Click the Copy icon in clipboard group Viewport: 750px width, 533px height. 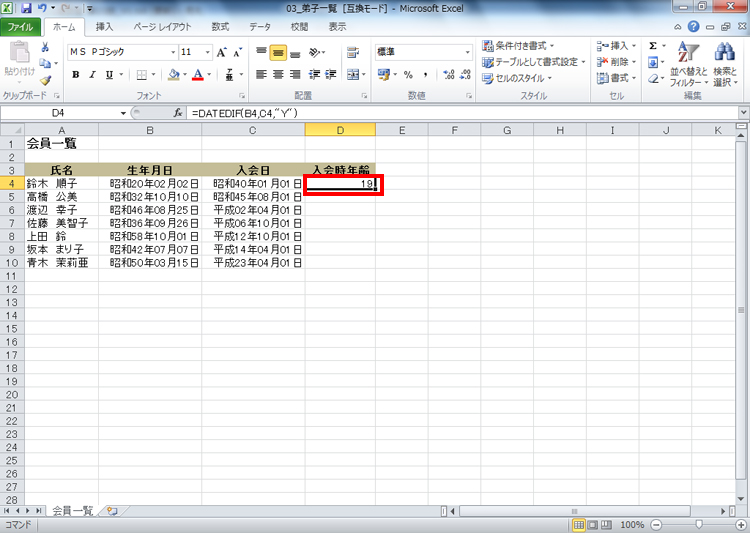click(45, 63)
